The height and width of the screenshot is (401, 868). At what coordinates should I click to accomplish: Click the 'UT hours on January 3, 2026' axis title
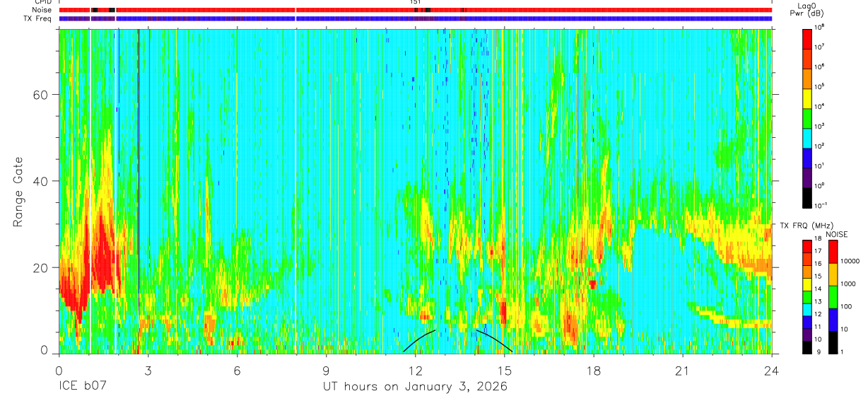[415, 387]
